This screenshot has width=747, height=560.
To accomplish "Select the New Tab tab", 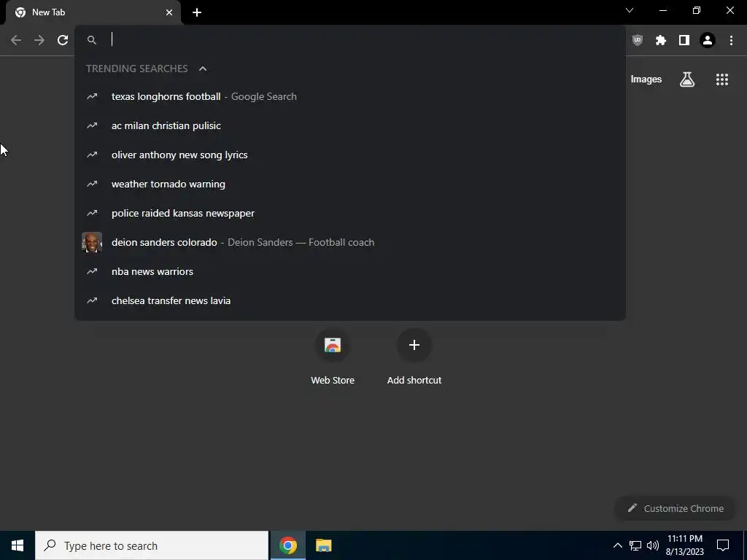I will [x=93, y=12].
